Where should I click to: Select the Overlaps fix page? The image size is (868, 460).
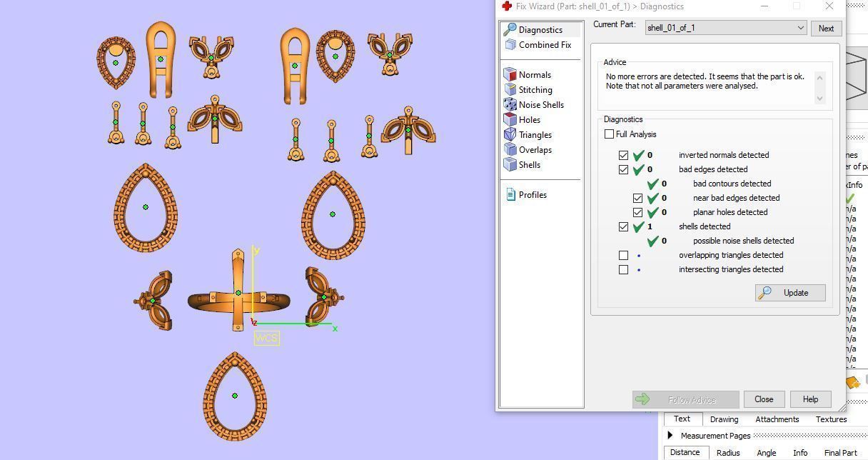click(535, 150)
